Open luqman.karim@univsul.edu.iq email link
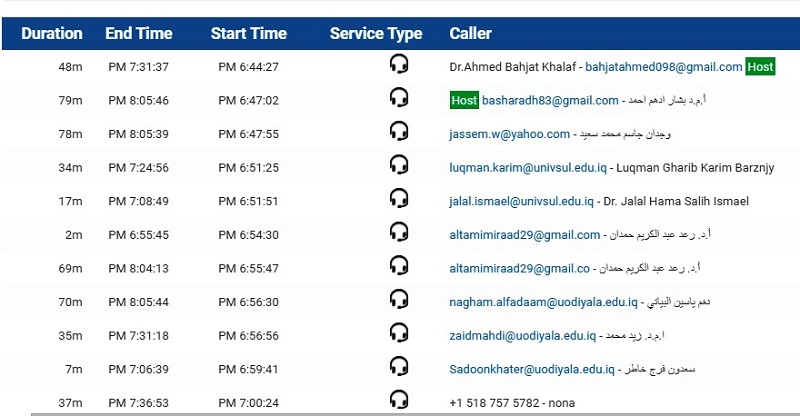 coord(528,167)
